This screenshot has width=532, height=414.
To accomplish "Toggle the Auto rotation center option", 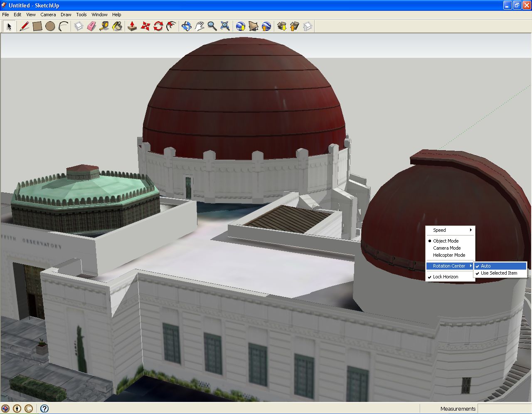I will coord(485,266).
